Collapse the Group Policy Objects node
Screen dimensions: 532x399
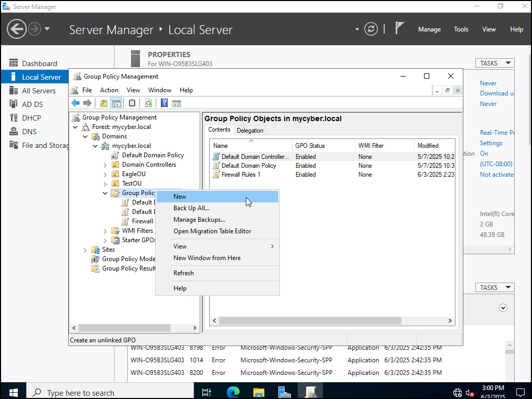point(105,193)
